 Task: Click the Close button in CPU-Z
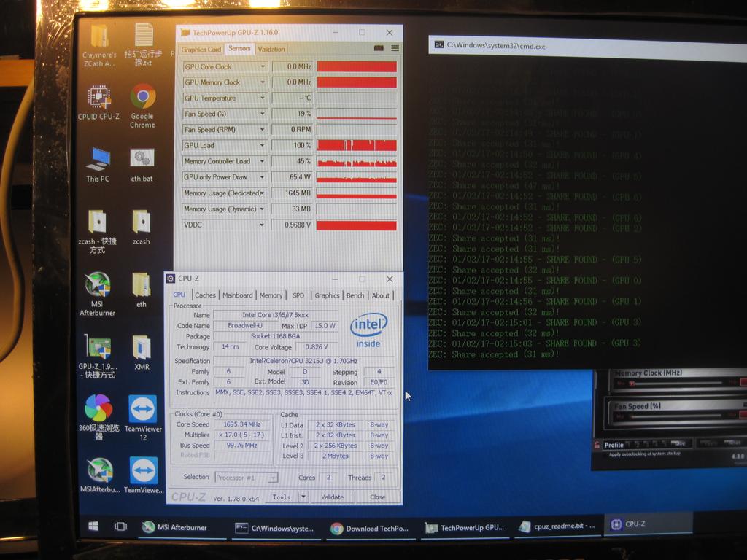click(378, 497)
